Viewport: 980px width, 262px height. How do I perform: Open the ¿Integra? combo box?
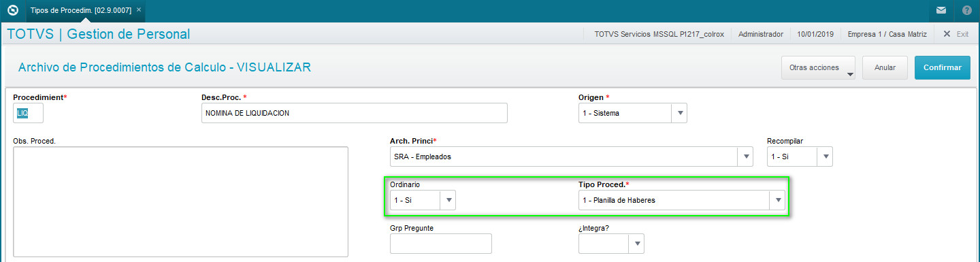[x=611, y=244]
